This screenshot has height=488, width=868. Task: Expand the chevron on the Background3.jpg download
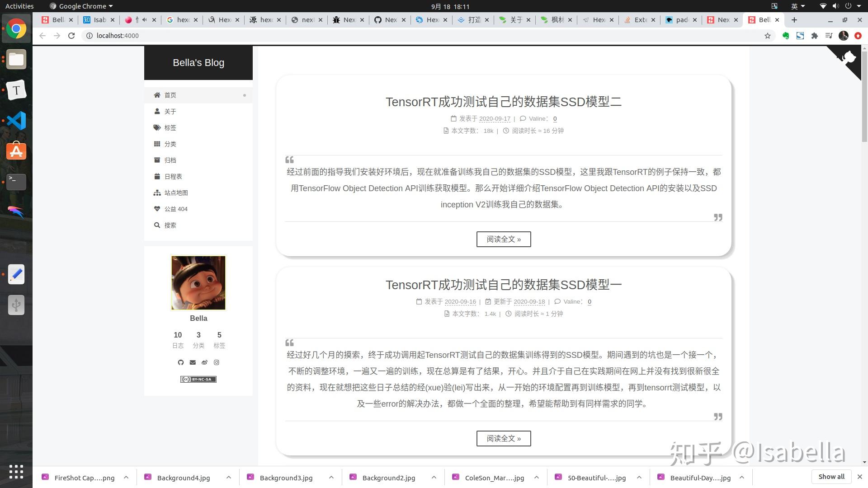click(x=331, y=477)
